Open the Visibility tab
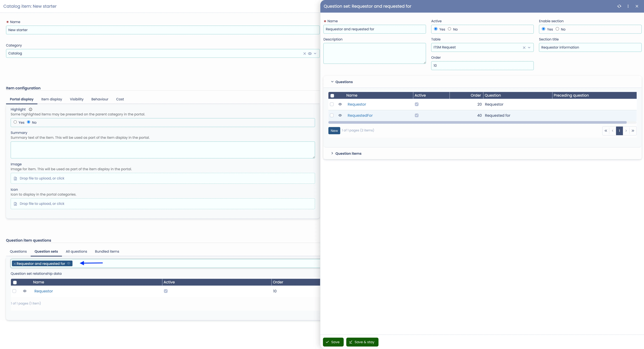 pyautogui.click(x=77, y=99)
